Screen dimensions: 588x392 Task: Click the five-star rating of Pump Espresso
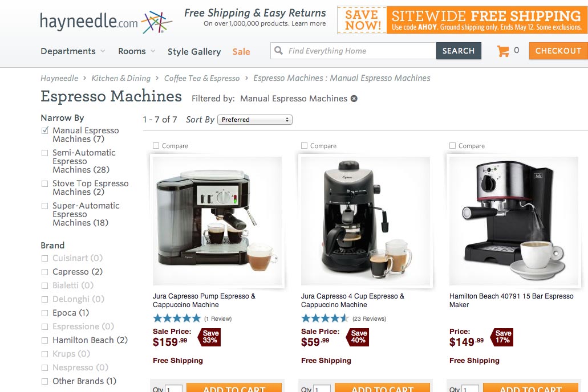177,318
